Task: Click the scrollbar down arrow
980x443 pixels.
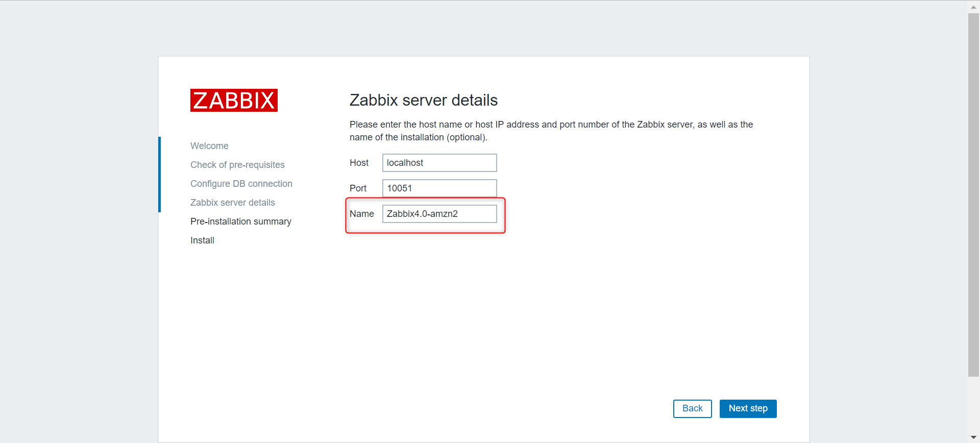Action: [x=973, y=437]
